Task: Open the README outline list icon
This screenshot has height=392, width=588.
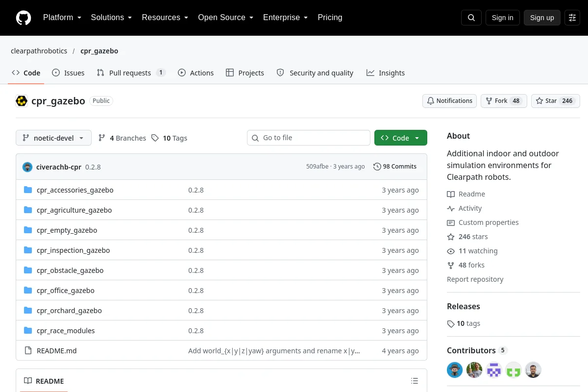Action: click(x=415, y=381)
